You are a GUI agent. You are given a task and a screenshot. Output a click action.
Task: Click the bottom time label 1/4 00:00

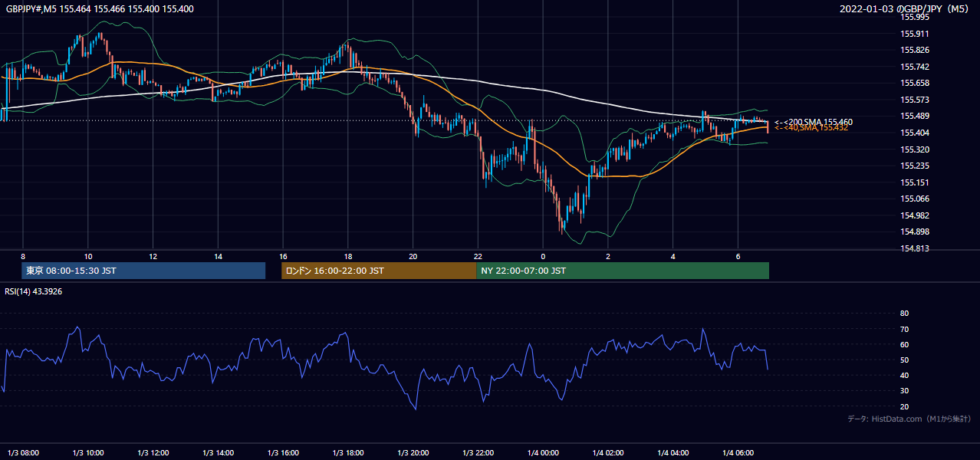[543, 452]
